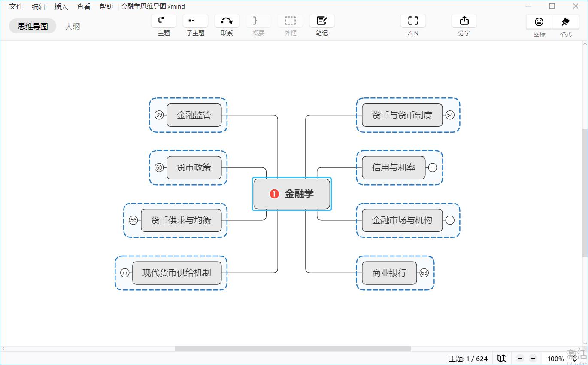Click the 外框 (Boundary) toolbar icon
The height and width of the screenshot is (365, 588).
tap(290, 21)
